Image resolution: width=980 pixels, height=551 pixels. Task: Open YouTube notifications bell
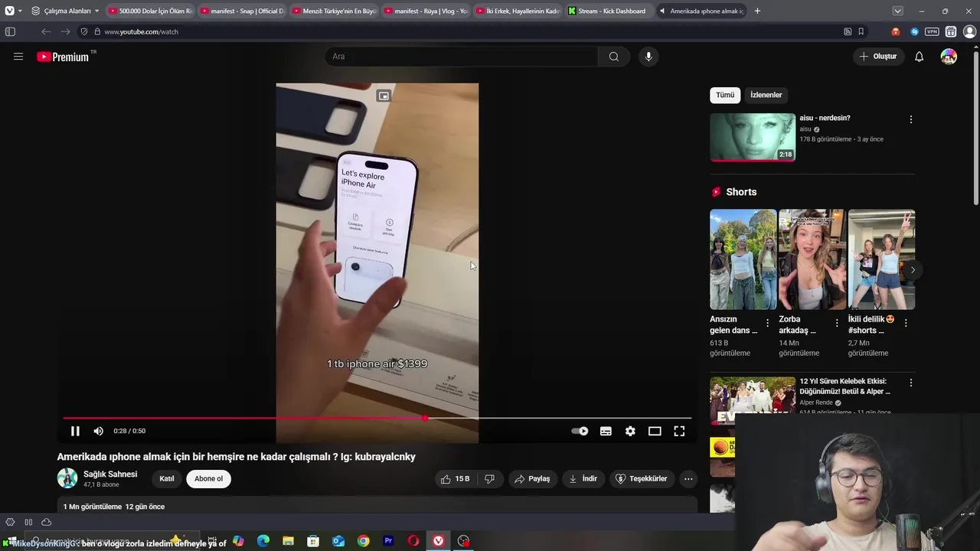point(919,57)
